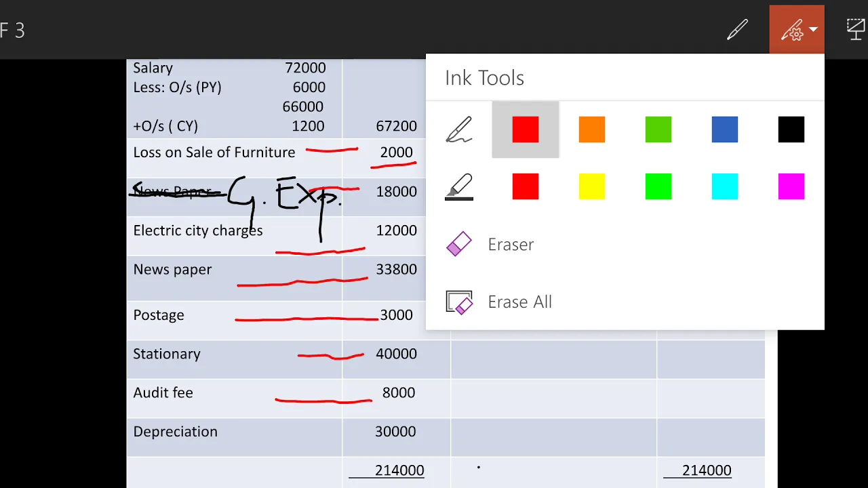Viewport: 868px width, 488px height.
Task: Expand the Ink Tools dropdown arrow
Action: click(813, 30)
